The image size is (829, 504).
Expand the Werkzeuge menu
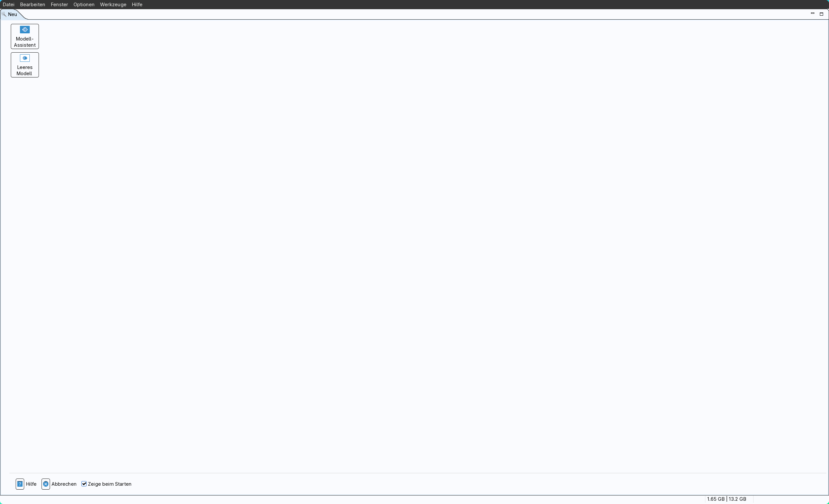pos(113,4)
